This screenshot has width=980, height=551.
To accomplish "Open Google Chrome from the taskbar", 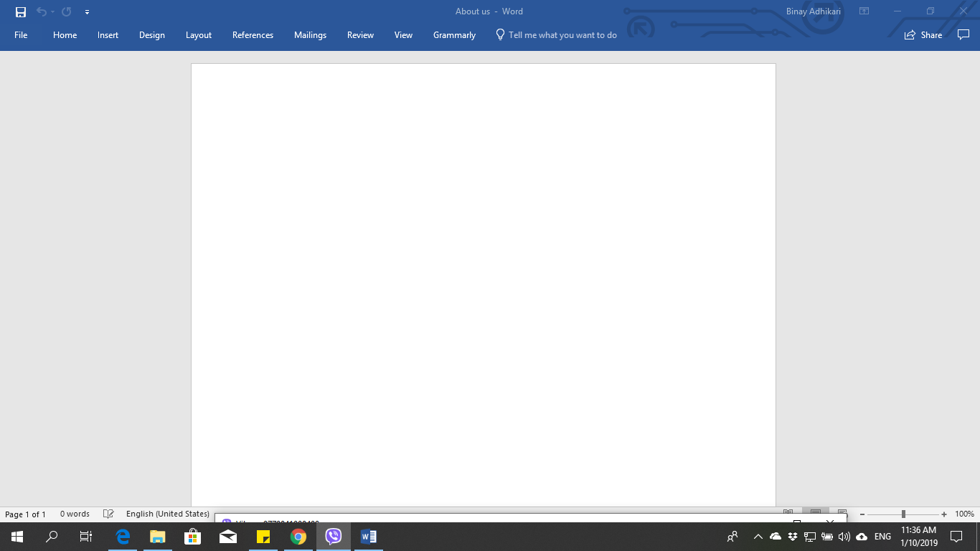I will 298,537.
